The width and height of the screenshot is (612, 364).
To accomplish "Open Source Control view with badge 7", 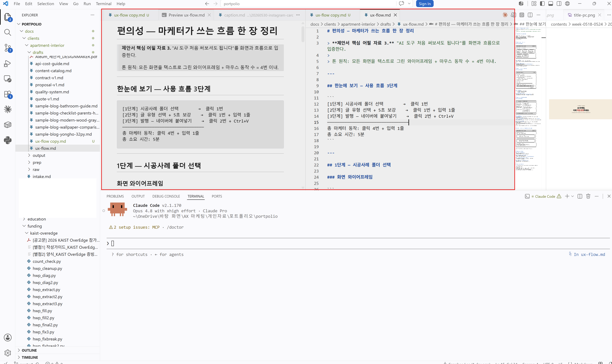I will [x=8, y=48].
